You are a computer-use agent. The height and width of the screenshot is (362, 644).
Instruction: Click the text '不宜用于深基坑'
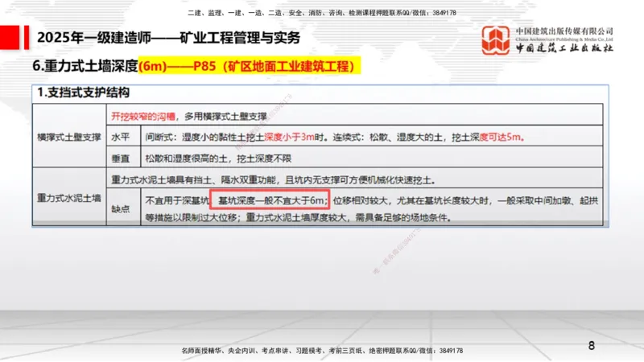pos(177,200)
